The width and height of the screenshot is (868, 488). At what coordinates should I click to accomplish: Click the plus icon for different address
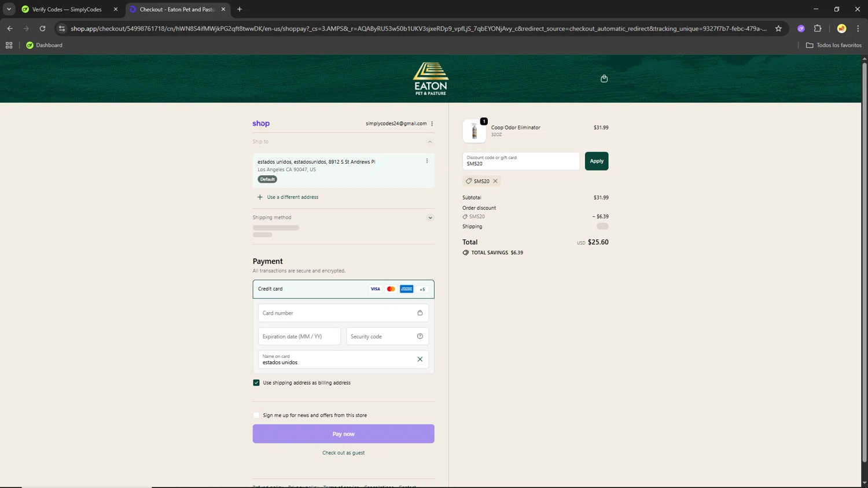coord(260,197)
